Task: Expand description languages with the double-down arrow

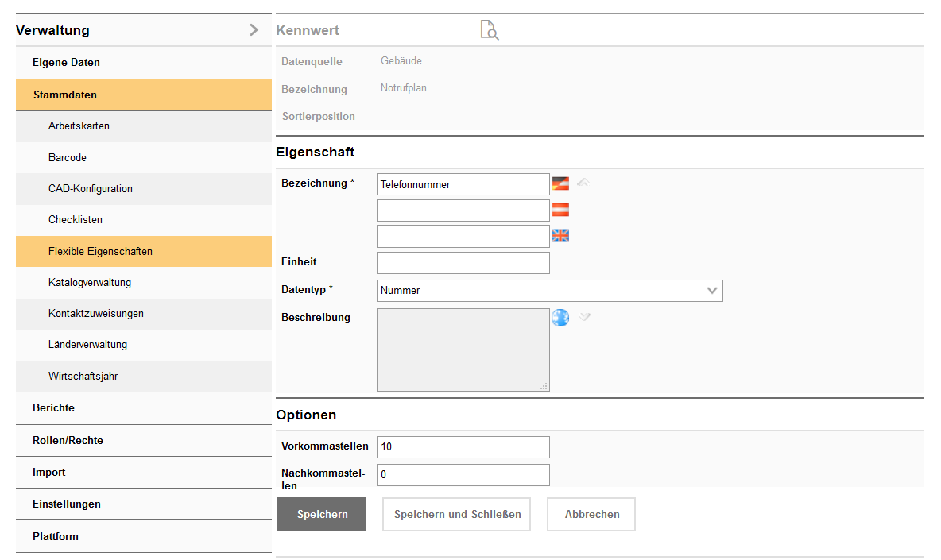Action: pos(585,317)
